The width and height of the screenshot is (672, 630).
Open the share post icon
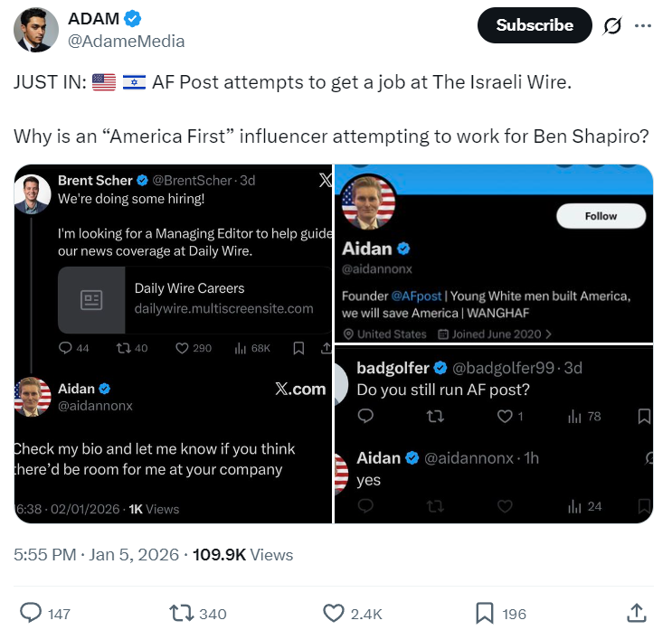(x=637, y=613)
